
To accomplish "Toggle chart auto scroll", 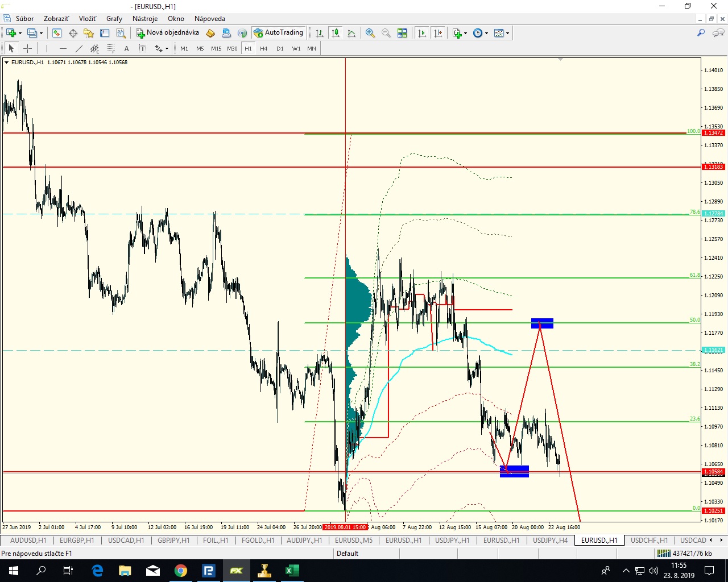I will coord(422,33).
